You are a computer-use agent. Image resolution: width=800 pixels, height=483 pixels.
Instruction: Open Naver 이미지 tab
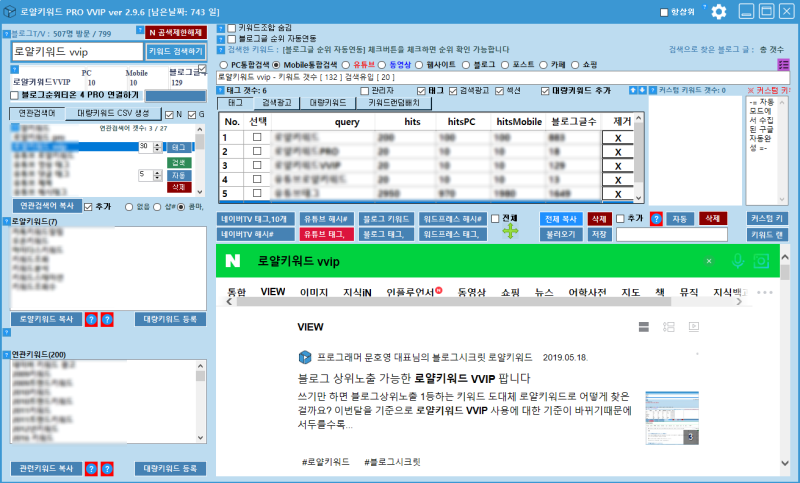314,292
